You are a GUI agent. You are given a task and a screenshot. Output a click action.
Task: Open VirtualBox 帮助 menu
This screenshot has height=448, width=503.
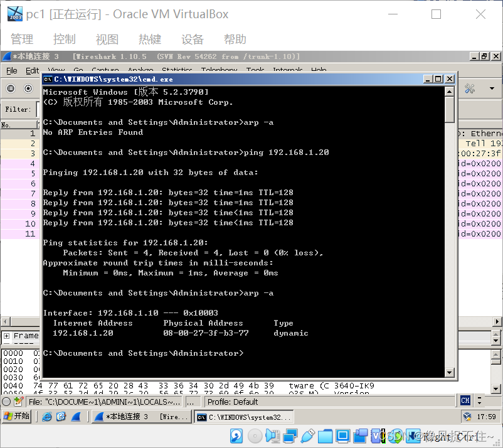(235, 39)
